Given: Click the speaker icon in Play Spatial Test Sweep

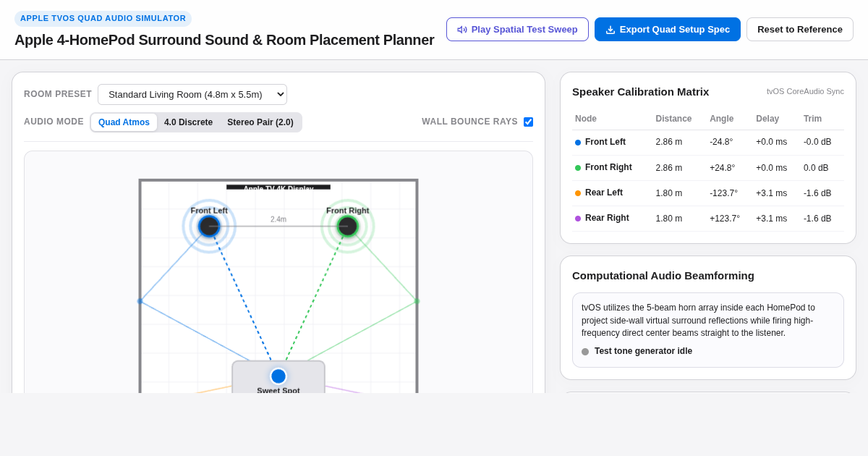Looking at the screenshot, I should [462, 30].
